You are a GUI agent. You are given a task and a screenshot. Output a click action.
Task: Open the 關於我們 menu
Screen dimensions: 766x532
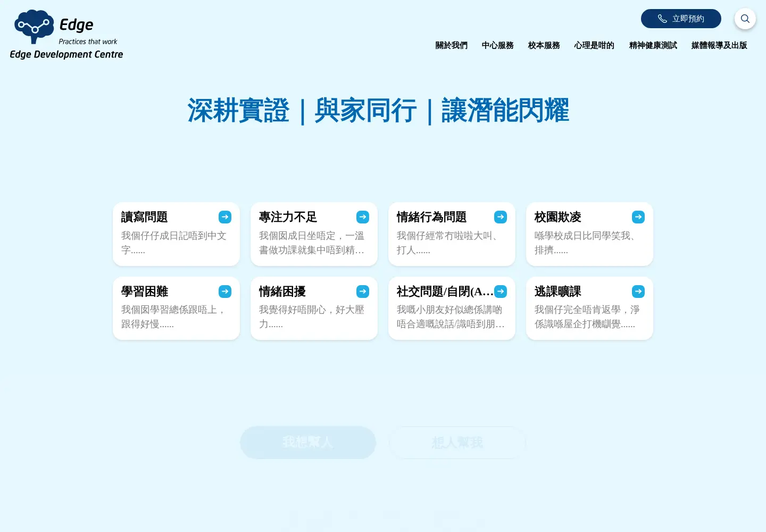coord(452,46)
